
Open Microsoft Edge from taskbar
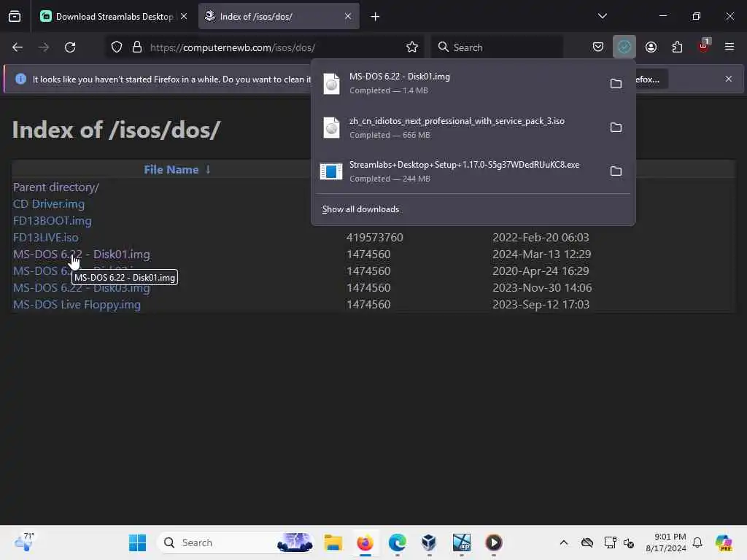[398, 542]
